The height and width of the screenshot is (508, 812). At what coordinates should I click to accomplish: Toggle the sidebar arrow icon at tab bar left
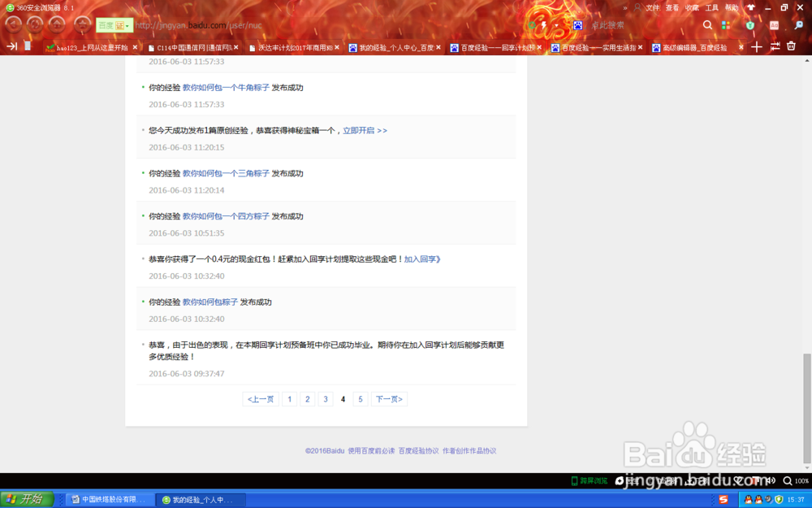11,46
